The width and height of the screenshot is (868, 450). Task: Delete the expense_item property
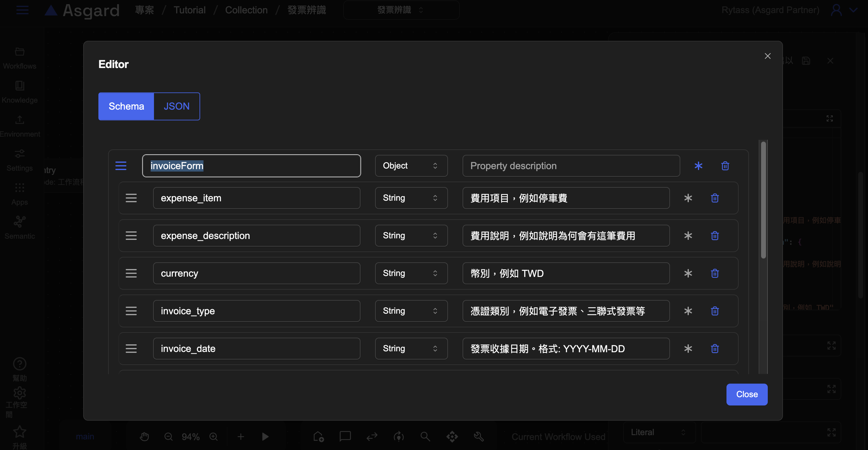click(x=715, y=198)
